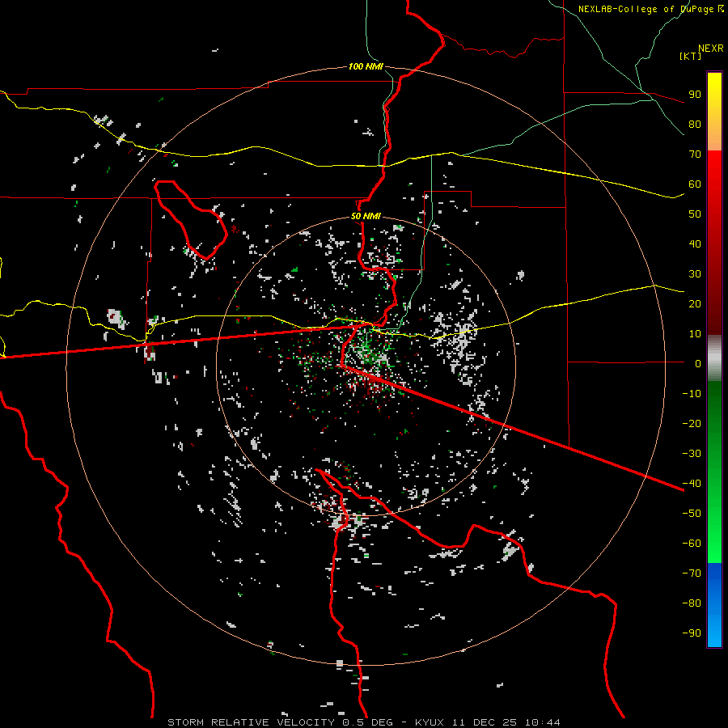Click the 11 DEC 25 date in the caption
Viewport: 728px width, 728px height.
click(485, 722)
